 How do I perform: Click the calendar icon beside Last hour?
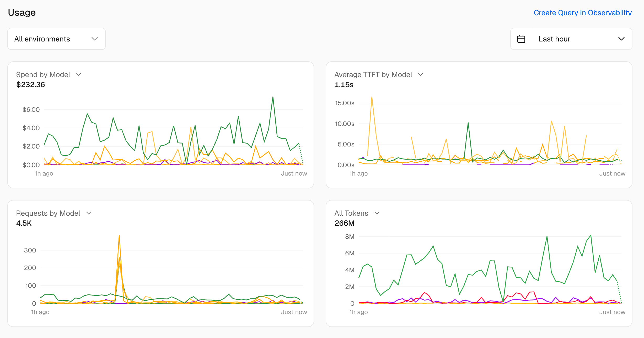521,39
